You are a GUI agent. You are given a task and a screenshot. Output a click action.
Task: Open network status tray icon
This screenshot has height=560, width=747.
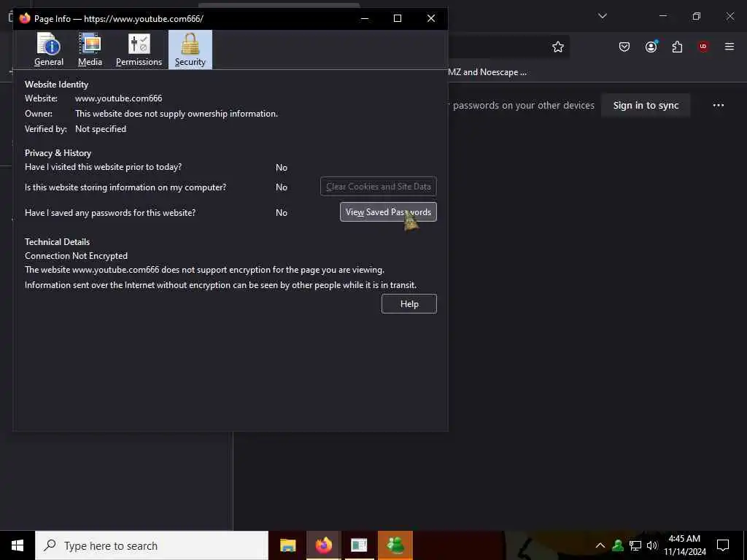coord(635,545)
